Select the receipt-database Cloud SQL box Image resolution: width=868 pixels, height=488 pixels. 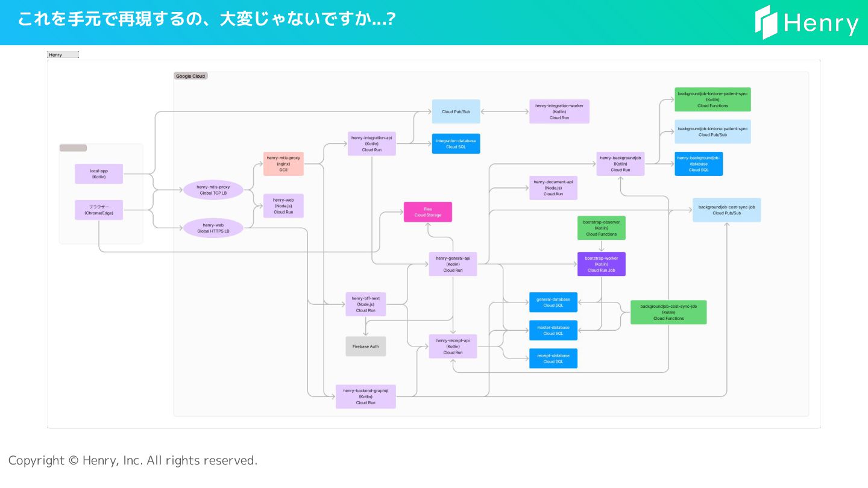[x=553, y=358]
